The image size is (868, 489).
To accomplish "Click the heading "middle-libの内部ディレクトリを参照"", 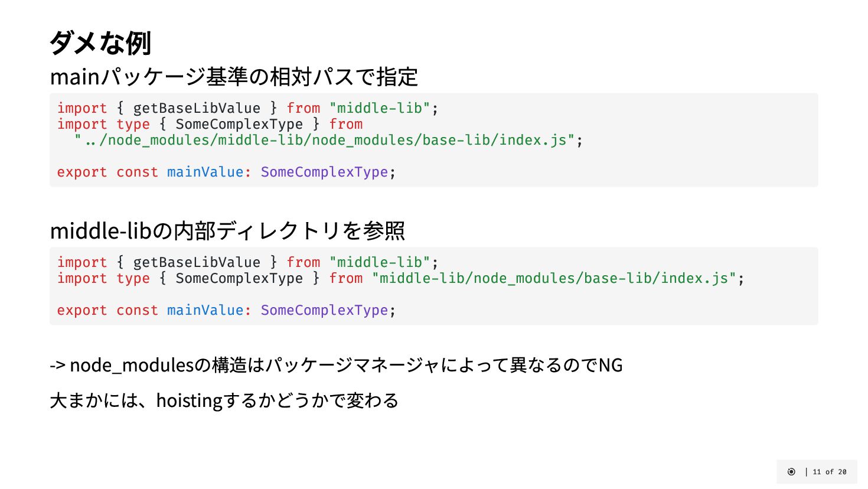I will (x=227, y=230).
